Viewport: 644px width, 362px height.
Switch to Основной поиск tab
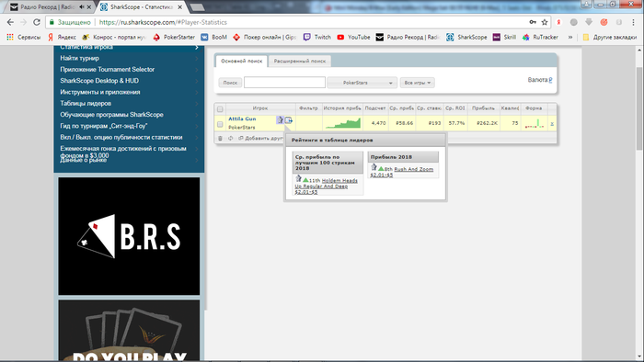tap(241, 61)
